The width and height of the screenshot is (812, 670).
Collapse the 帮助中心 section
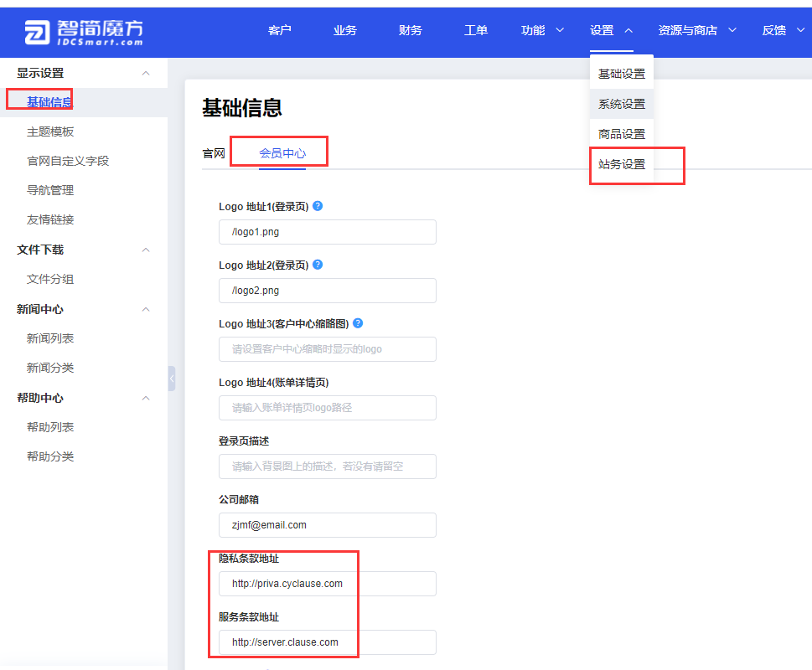[146, 398]
